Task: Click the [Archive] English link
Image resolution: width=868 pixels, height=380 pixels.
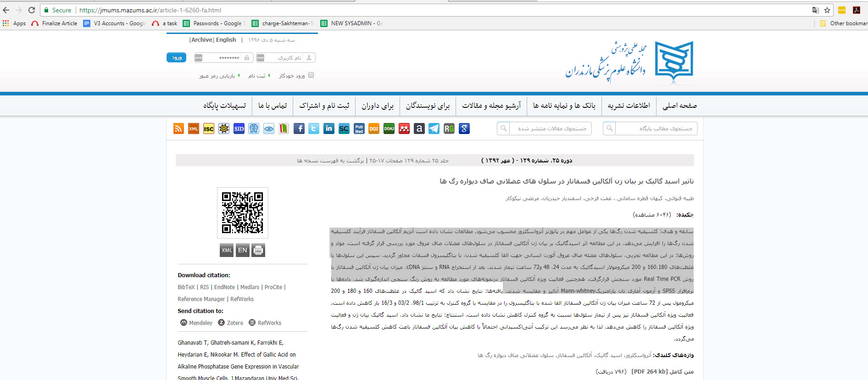Action: click(x=212, y=40)
